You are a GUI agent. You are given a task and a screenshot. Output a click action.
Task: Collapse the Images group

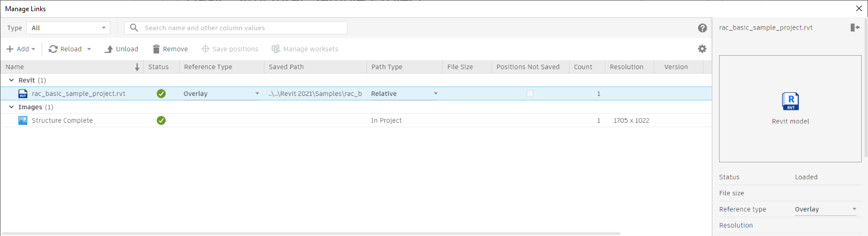point(11,107)
